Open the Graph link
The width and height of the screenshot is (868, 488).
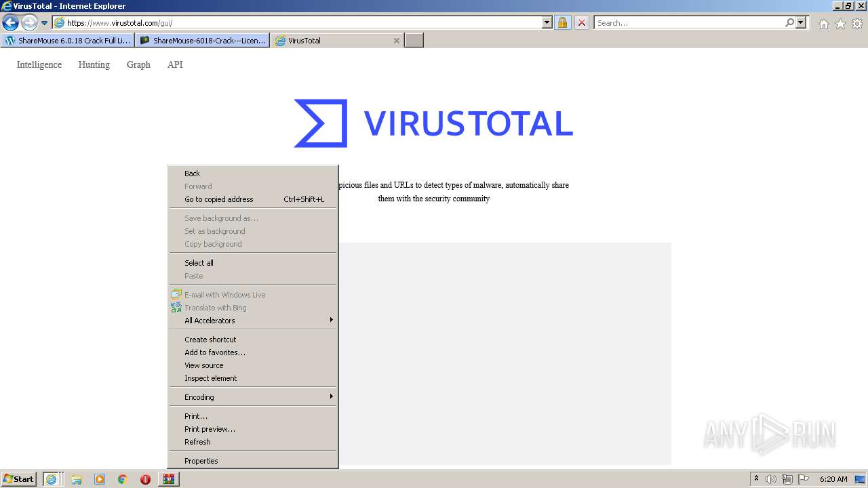pos(138,65)
